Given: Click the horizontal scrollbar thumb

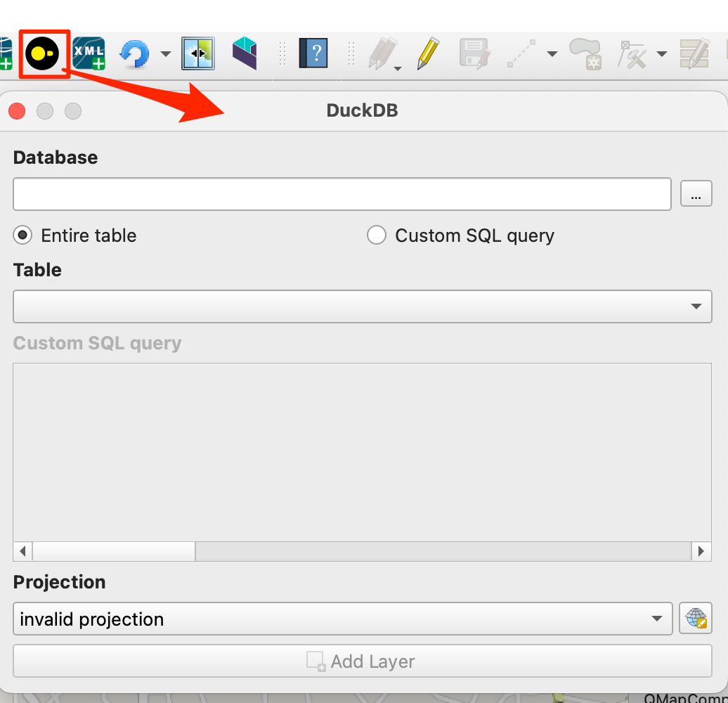Looking at the screenshot, I should click(114, 551).
